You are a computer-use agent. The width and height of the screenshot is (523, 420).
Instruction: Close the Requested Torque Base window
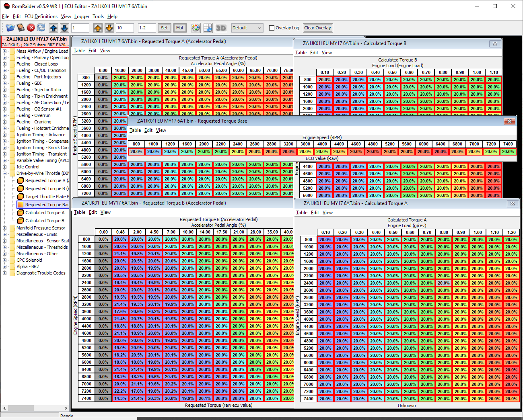509,121
